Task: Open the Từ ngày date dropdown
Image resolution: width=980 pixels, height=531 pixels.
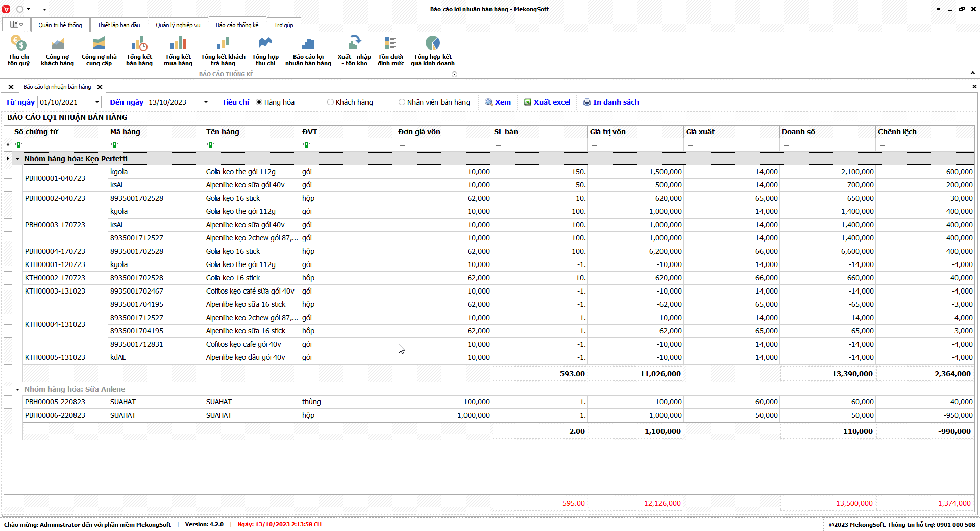Action: pos(97,102)
